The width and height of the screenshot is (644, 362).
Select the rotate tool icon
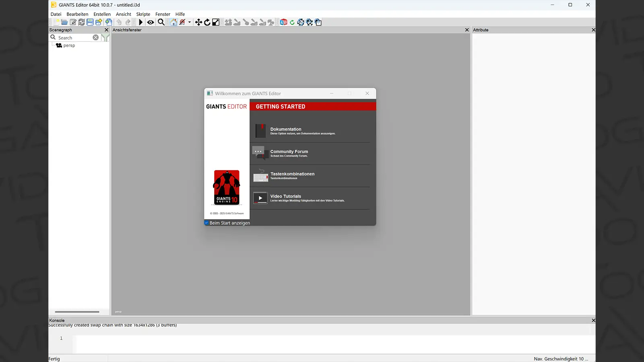tap(207, 23)
